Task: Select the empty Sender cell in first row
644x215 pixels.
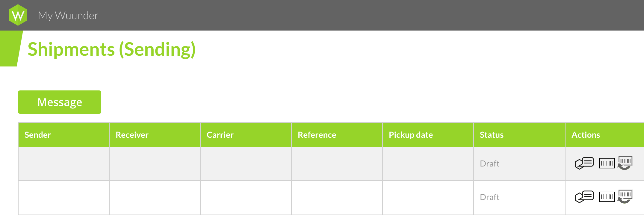Action: click(64, 164)
